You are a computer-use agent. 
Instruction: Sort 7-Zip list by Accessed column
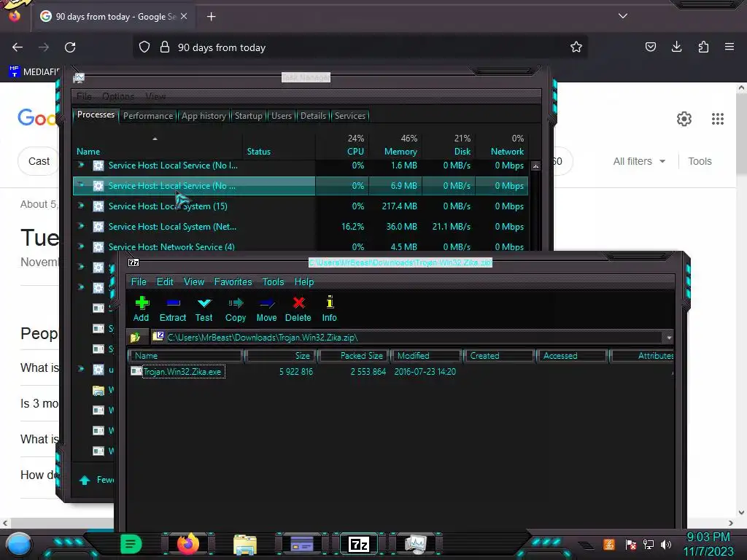click(572, 356)
